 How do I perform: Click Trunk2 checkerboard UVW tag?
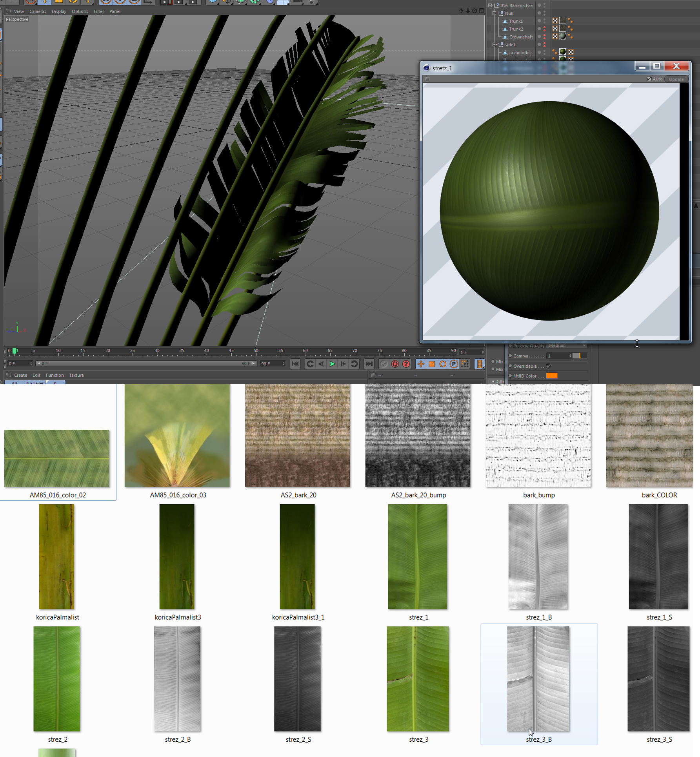(555, 29)
